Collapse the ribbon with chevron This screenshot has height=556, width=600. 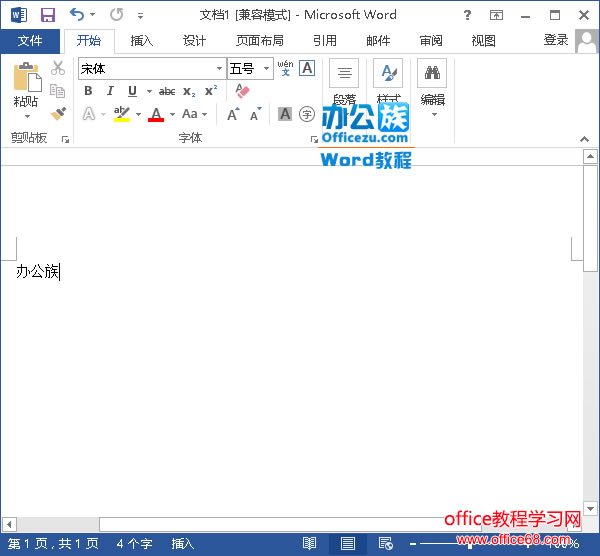click(584, 139)
